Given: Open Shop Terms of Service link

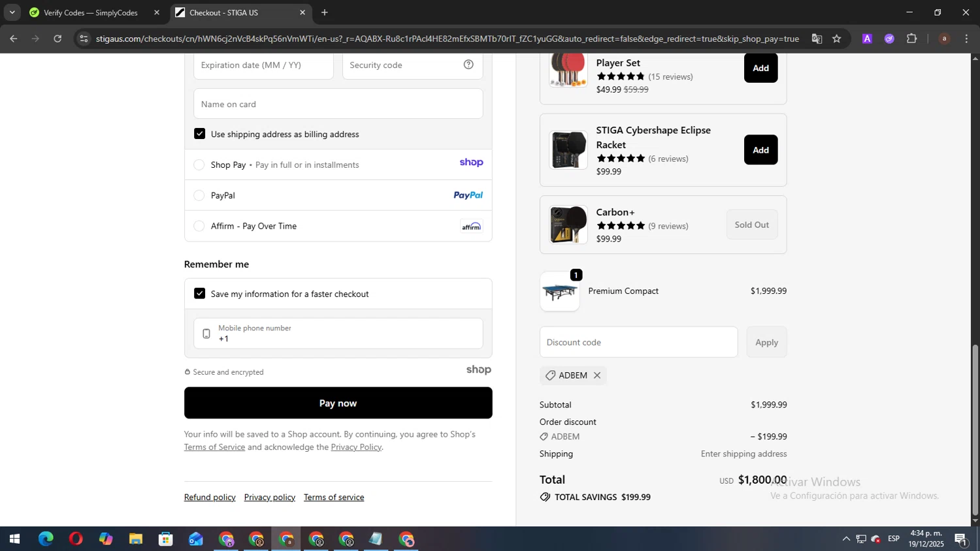Looking at the screenshot, I should (214, 447).
